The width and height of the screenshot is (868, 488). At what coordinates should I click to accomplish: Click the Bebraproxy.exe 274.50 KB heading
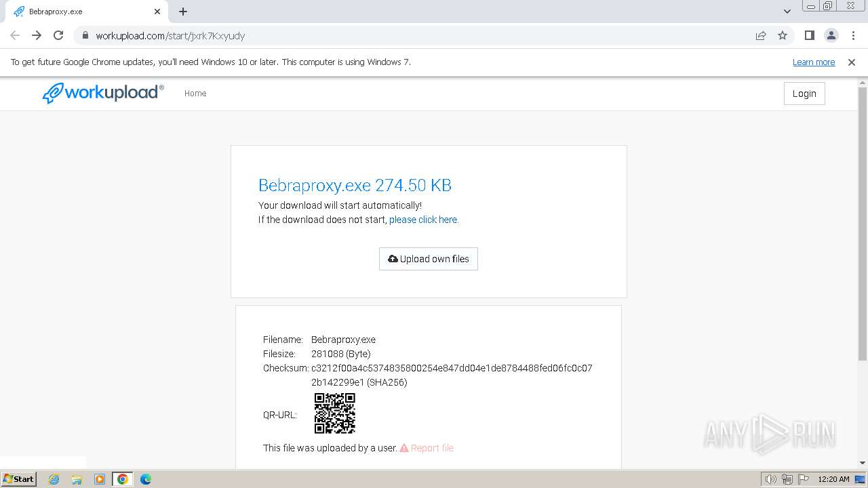(355, 185)
